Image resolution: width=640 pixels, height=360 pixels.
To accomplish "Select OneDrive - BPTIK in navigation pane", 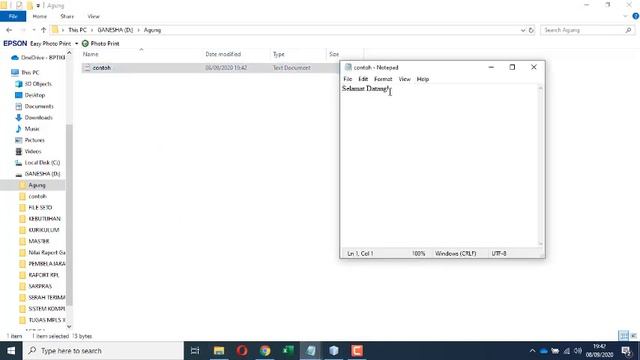I will [x=38, y=58].
